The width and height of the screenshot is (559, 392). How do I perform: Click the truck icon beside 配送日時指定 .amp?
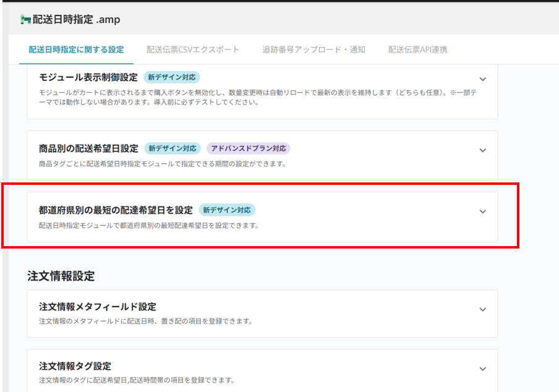pyautogui.click(x=25, y=20)
